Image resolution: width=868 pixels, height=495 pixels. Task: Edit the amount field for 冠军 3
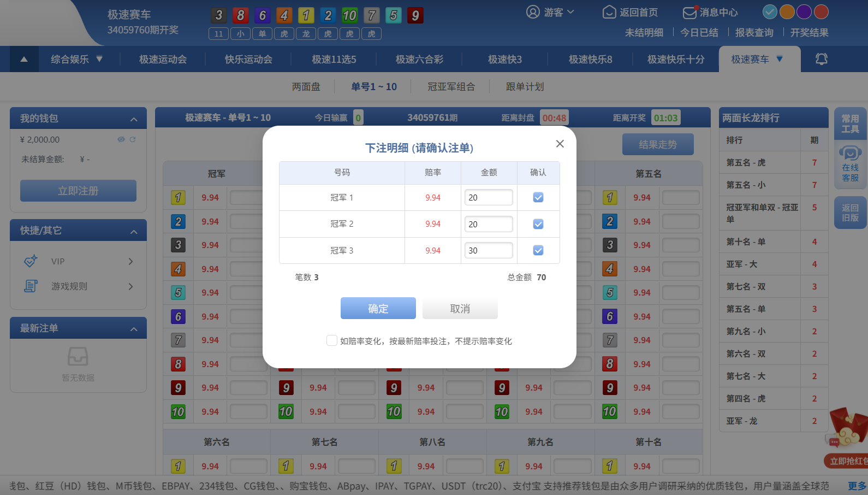tap(489, 250)
